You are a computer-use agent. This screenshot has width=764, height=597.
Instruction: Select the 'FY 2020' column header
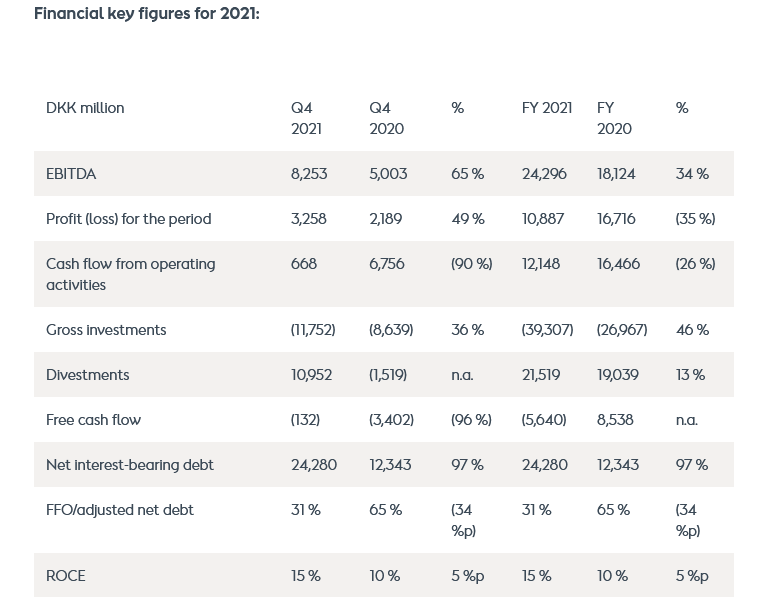pyautogui.click(x=614, y=118)
